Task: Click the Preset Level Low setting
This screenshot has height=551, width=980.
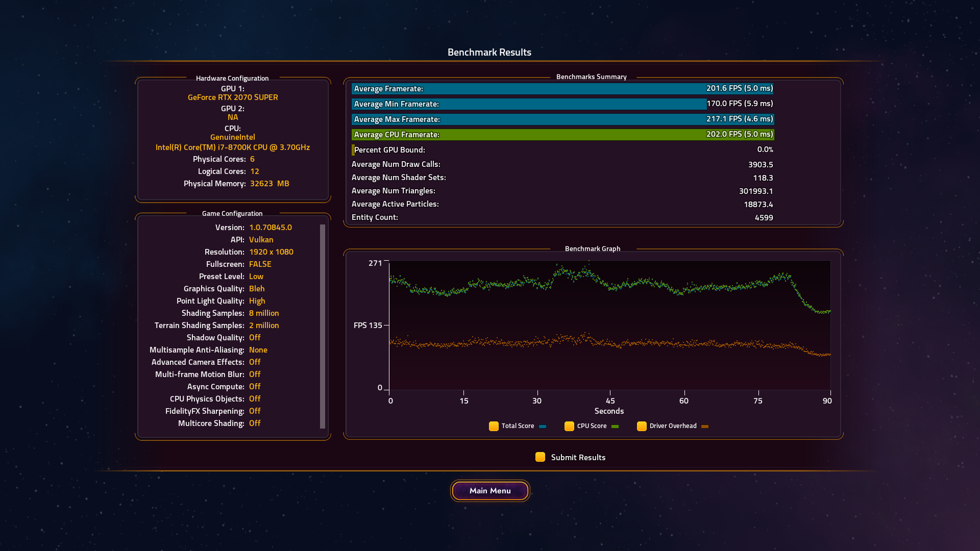Action: coord(256,276)
